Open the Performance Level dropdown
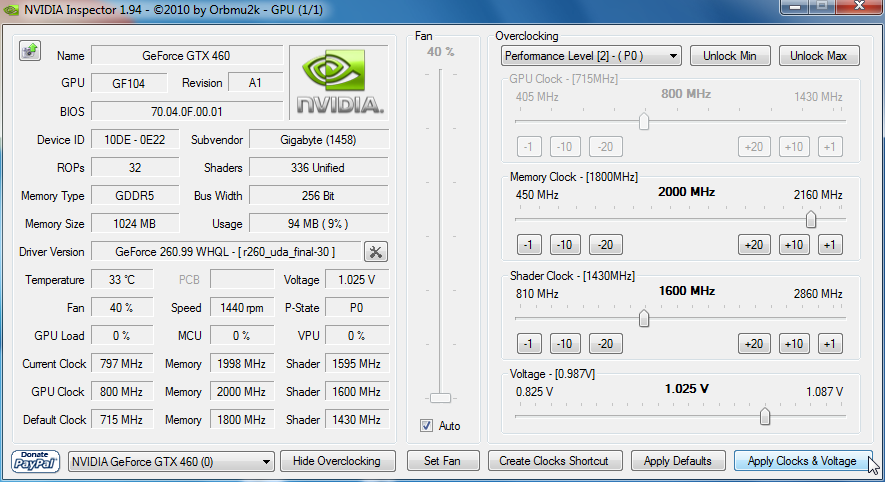This screenshot has height=482, width=885. 591,56
